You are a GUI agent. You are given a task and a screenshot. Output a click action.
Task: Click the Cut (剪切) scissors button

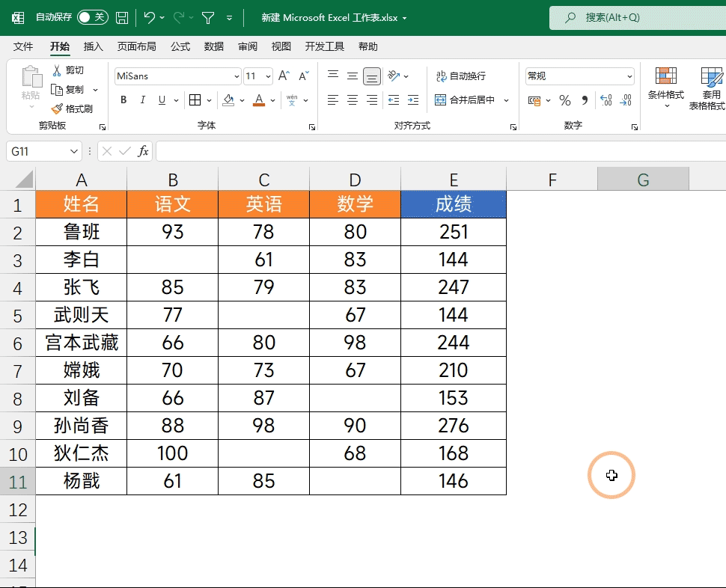point(68,70)
